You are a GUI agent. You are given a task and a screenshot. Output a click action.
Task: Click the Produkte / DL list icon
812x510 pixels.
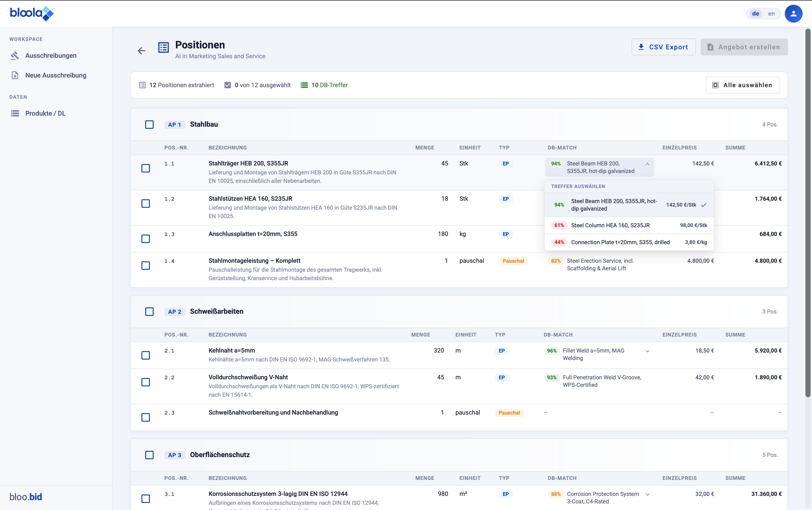click(15, 113)
